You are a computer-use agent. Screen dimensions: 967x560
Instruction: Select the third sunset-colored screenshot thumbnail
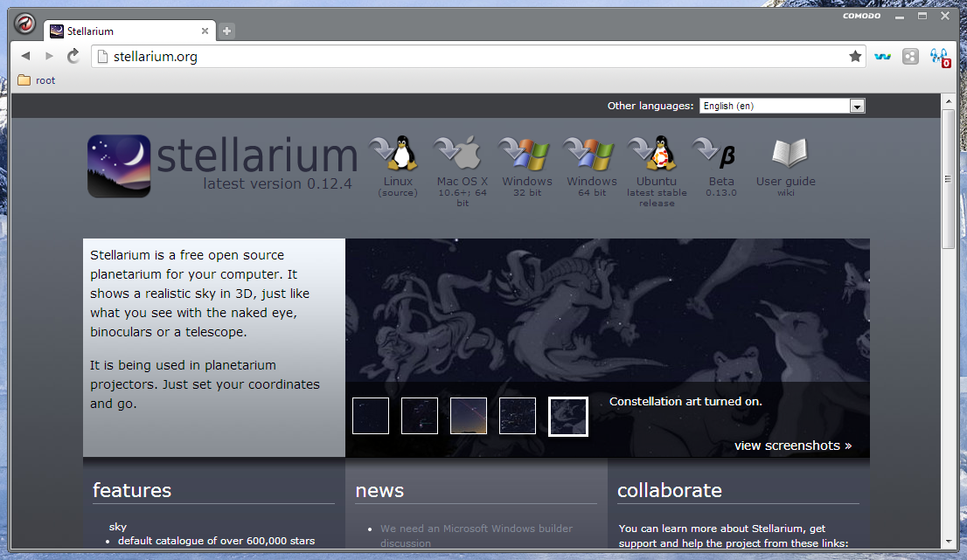[x=469, y=416]
